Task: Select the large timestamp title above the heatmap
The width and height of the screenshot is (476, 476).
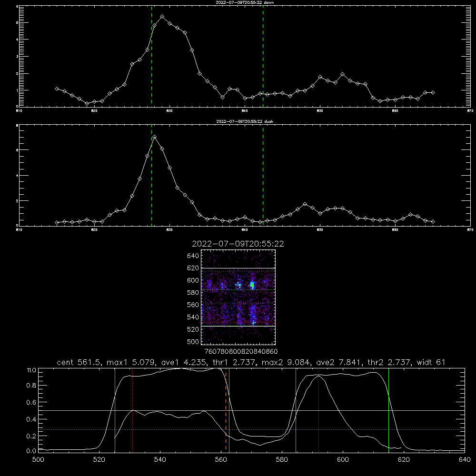Action: pyautogui.click(x=238, y=244)
